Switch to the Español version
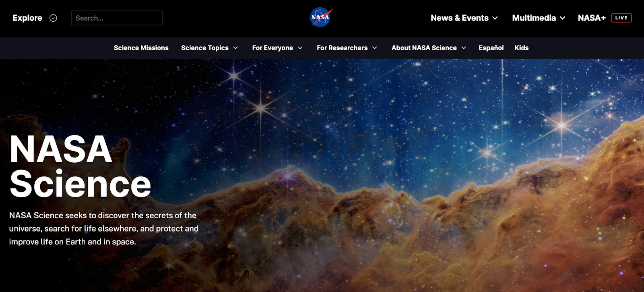This screenshot has height=292, width=644. click(491, 48)
